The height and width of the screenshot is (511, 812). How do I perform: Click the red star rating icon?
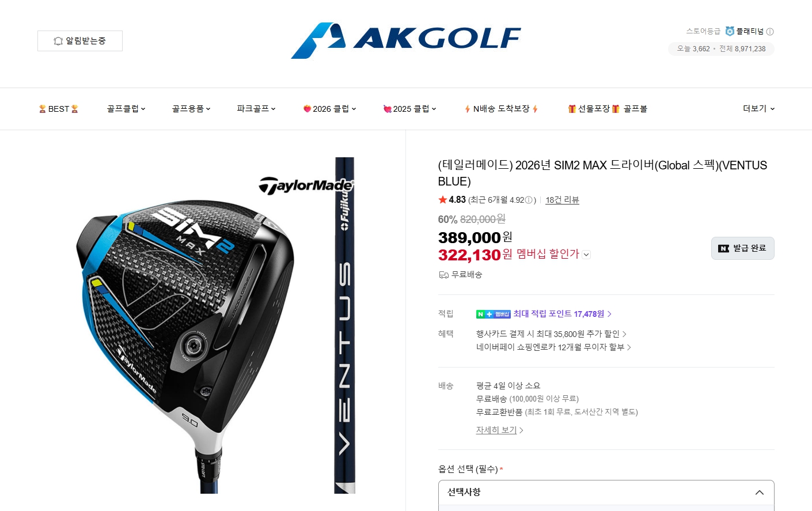(x=443, y=200)
